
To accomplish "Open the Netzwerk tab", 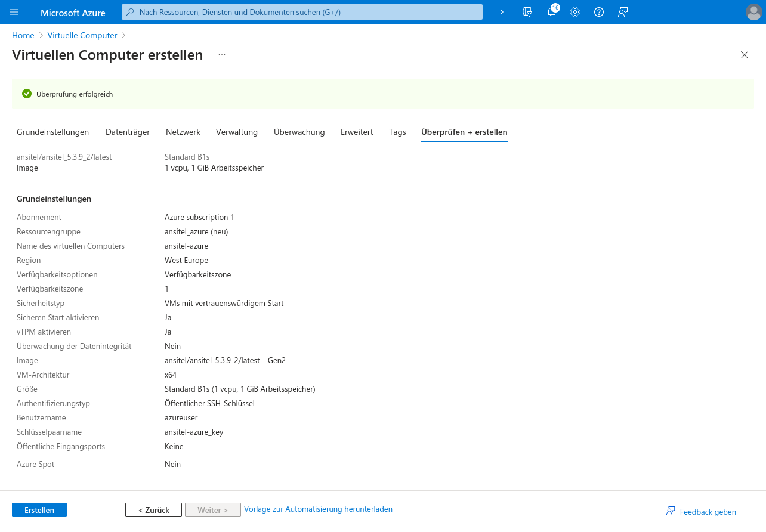I will (x=183, y=132).
